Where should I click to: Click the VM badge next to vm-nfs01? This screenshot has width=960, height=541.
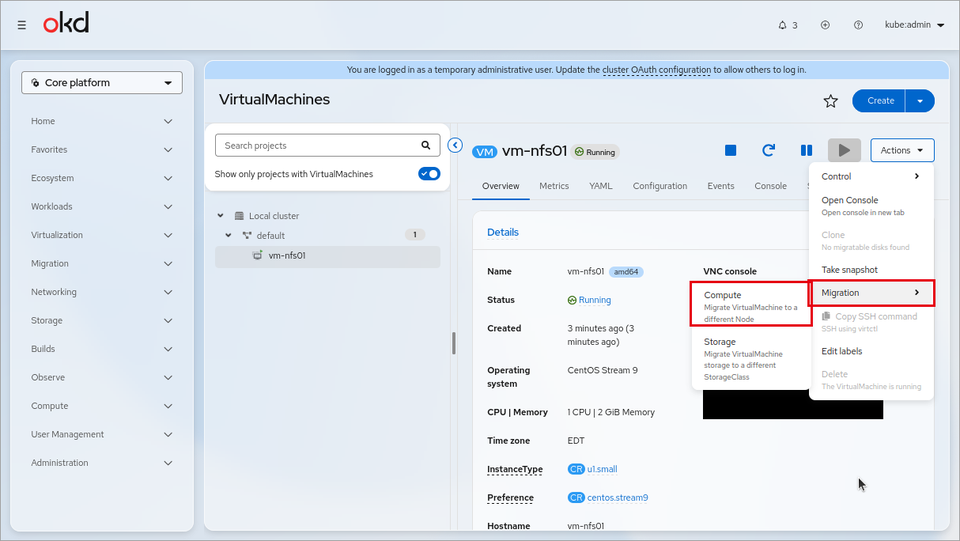(484, 152)
